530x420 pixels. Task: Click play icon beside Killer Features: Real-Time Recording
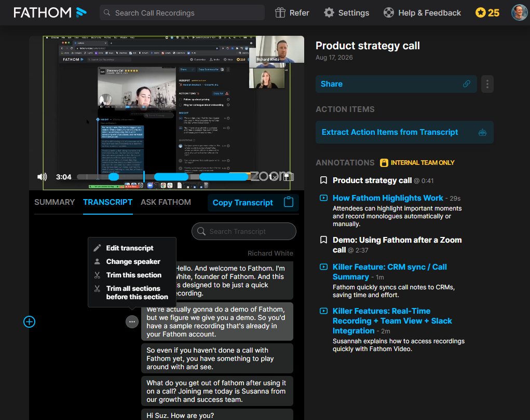coord(323,311)
